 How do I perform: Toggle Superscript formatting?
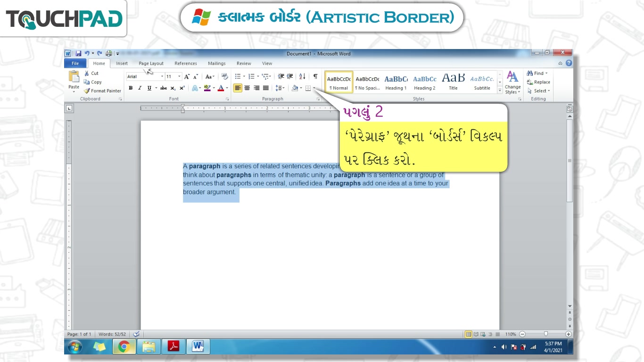pyautogui.click(x=182, y=88)
